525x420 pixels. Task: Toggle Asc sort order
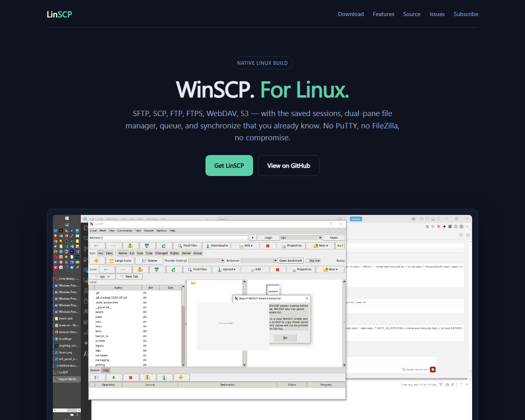101,253
